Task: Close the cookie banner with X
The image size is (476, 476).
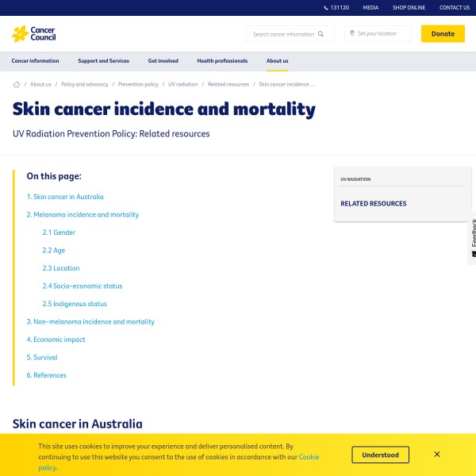Action: [437, 455]
